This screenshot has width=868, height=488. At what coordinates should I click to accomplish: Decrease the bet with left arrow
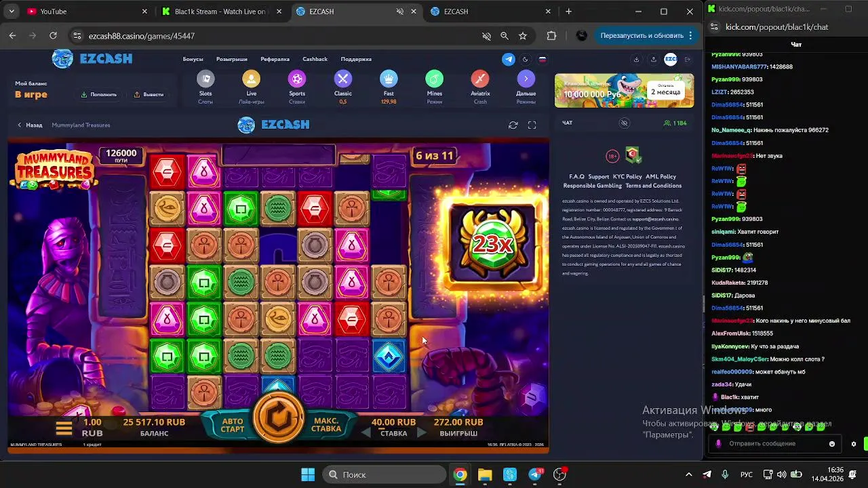pyautogui.click(x=367, y=433)
